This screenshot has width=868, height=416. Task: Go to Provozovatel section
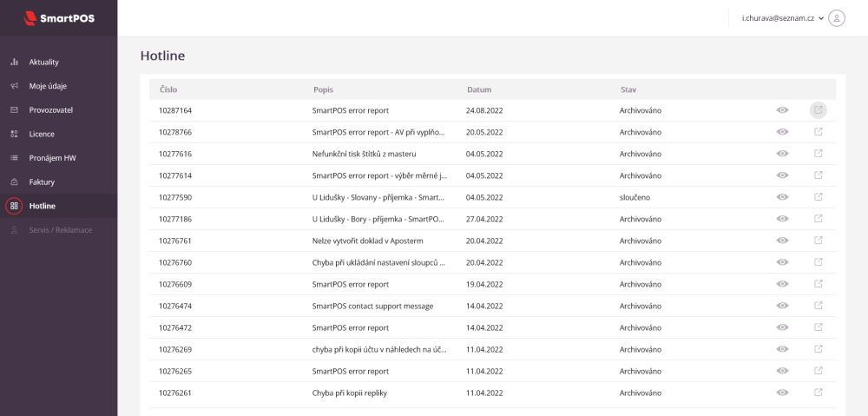pyautogui.click(x=51, y=110)
